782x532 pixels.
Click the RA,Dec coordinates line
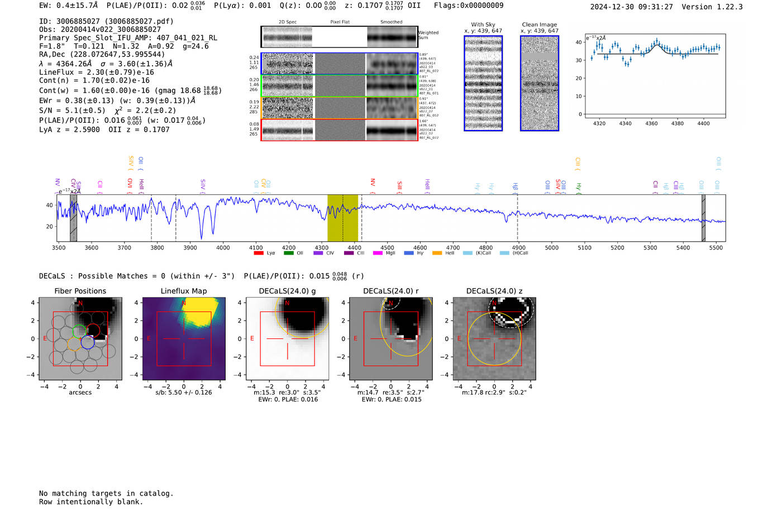[102, 54]
